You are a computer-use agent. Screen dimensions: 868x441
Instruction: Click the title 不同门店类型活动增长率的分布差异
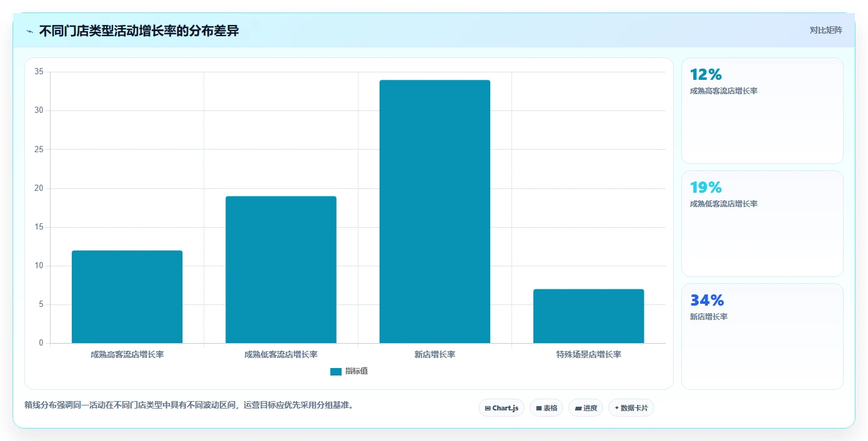tap(139, 31)
